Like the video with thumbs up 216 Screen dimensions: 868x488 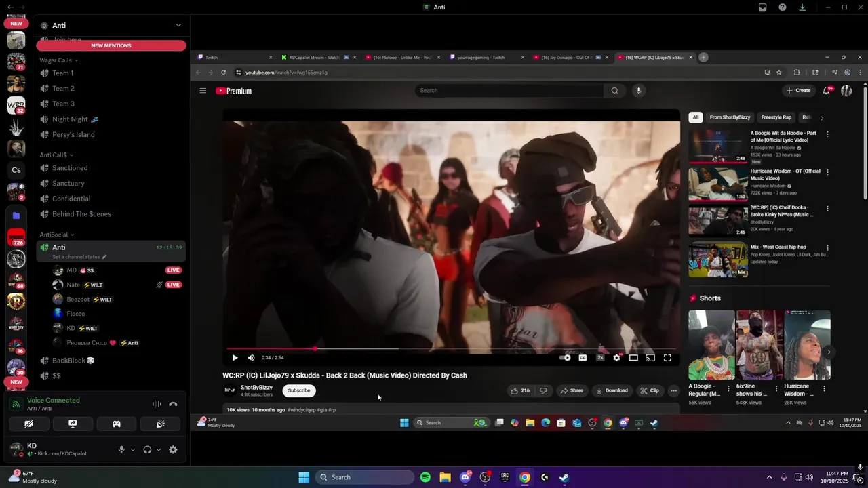point(520,390)
